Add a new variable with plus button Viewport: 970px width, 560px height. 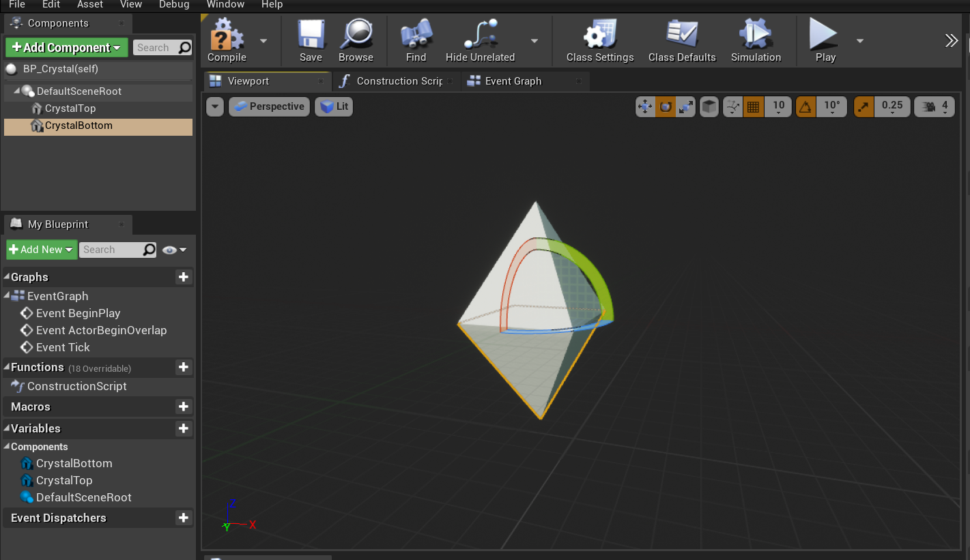tap(183, 428)
